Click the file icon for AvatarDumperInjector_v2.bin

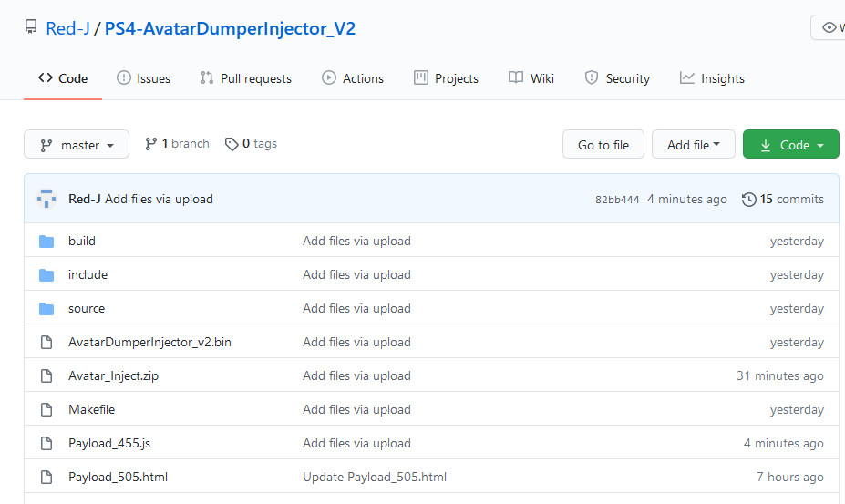pos(46,343)
